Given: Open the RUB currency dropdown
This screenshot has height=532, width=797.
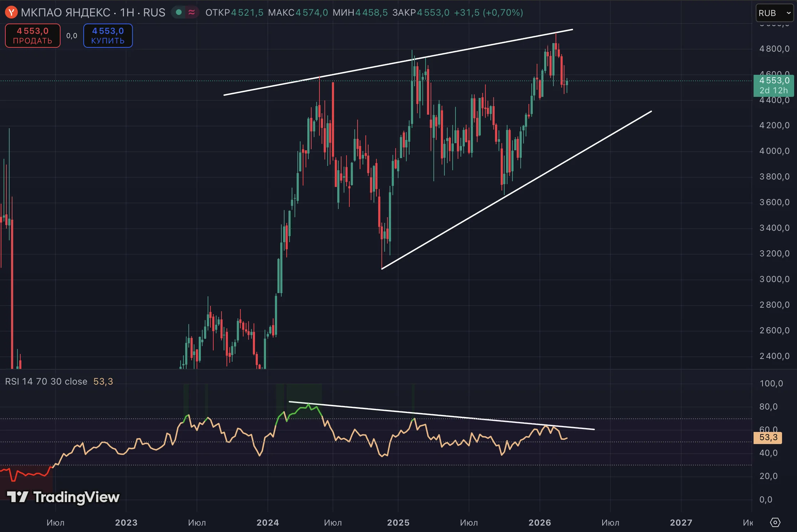Looking at the screenshot, I should [x=775, y=13].
